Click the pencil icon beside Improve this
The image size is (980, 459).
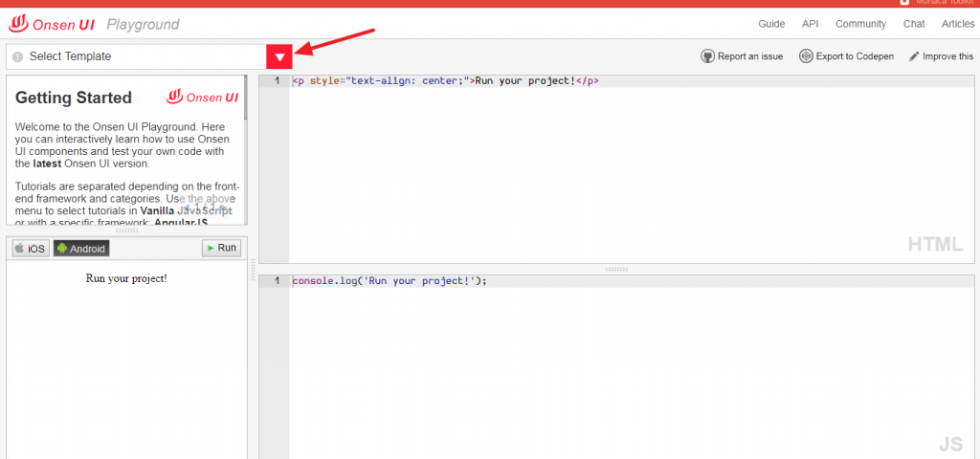[x=914, y=56]
